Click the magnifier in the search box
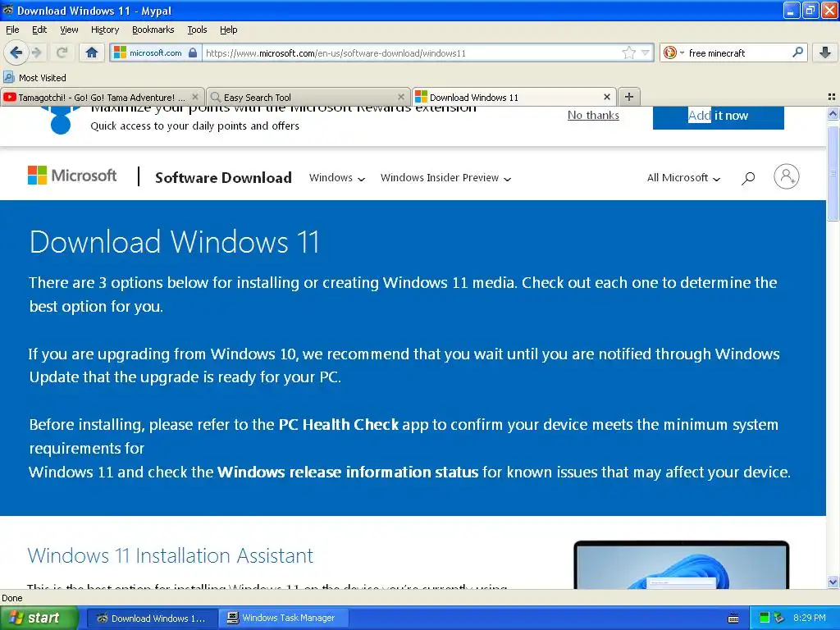Screen dimensions: 840x630 [797, 52]
